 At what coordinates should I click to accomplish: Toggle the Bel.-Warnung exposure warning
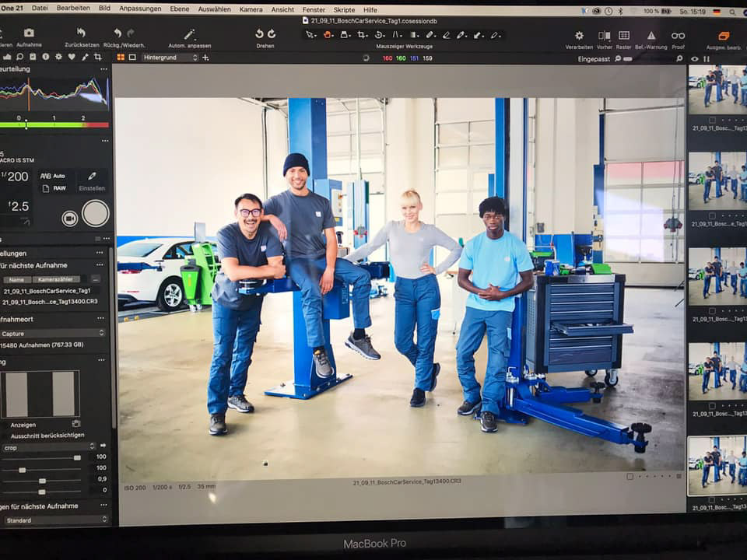[x=651, y=36]
